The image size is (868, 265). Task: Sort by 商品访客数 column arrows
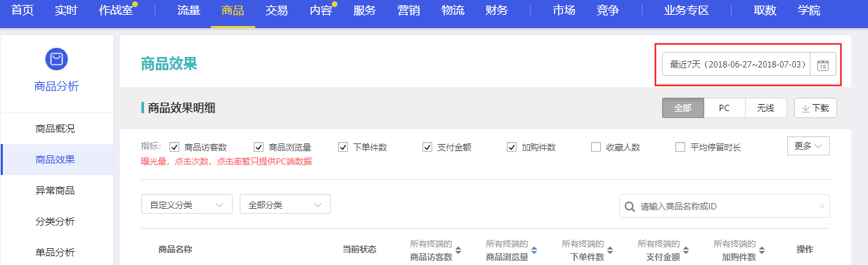(458, 250)
